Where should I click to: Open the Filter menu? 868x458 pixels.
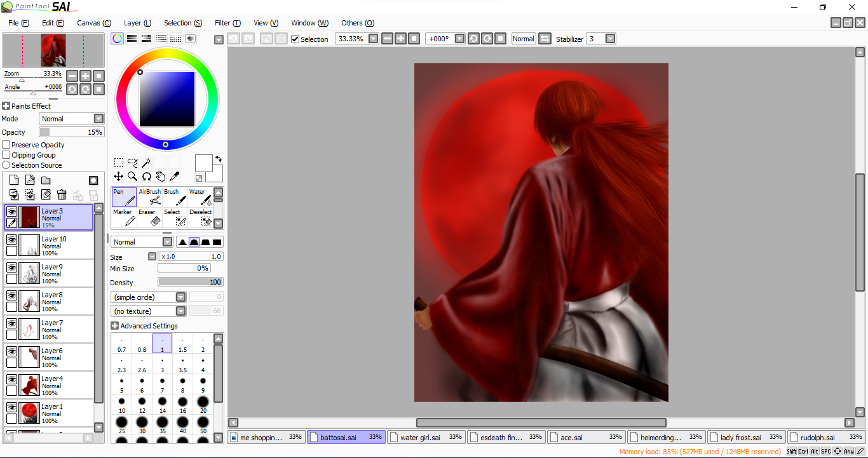pos(227,23)
